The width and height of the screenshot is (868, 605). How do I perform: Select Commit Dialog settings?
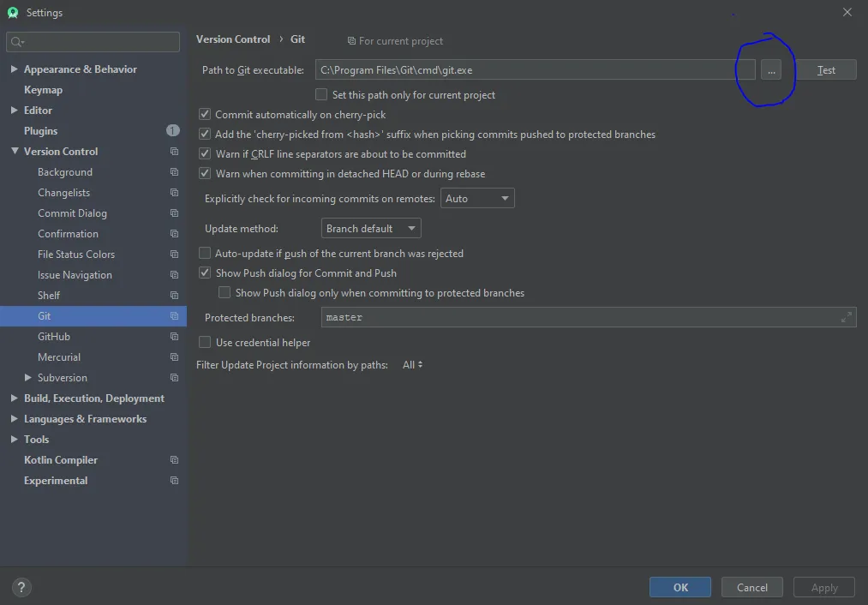(72, 213)
